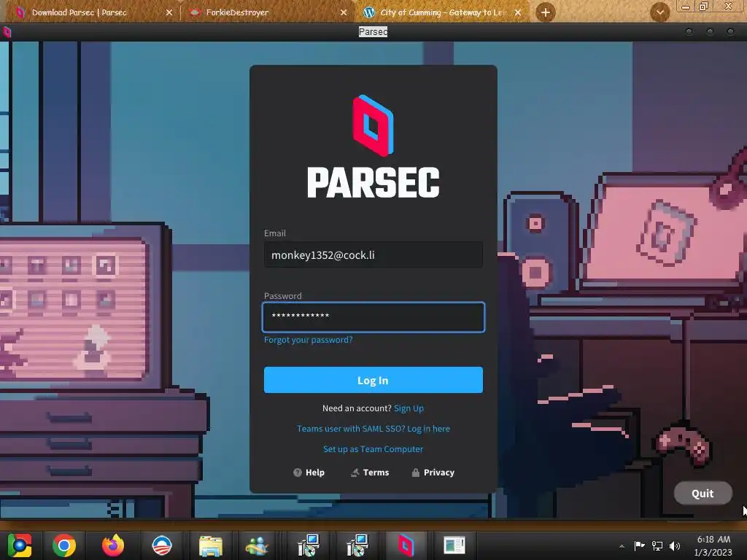Expand the browser tab list dropdown
This screenshot has width=747, height=560.
(660, 12)
